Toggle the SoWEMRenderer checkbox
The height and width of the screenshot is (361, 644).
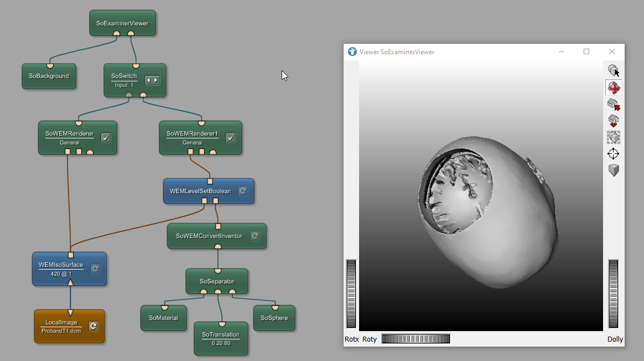pyautogui.click(x=106, y=138)
